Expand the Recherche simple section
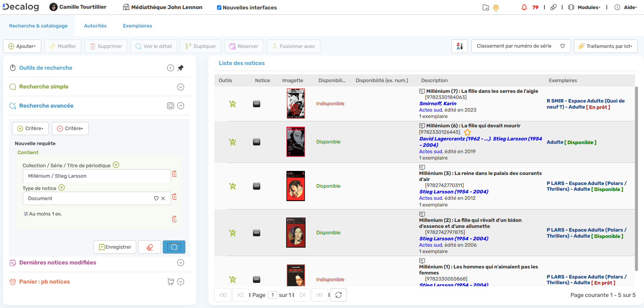644x308 pixels. (x=180, y=87)
